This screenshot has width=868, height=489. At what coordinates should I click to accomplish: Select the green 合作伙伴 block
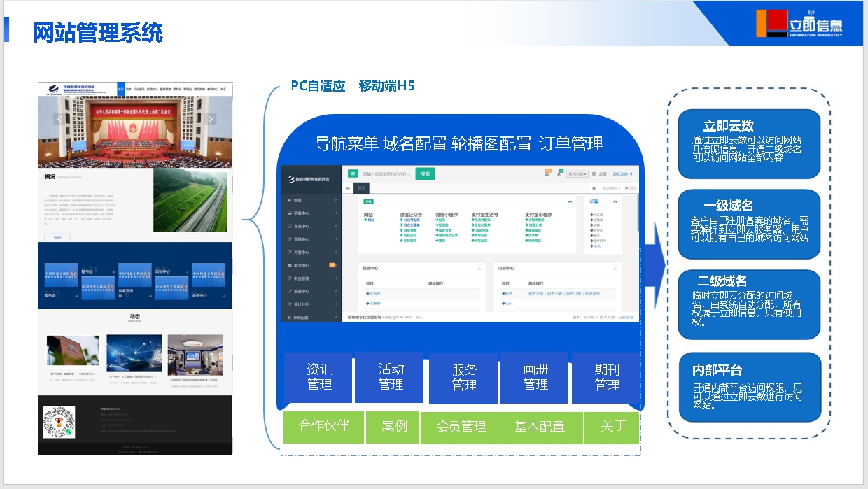(323, 426)
